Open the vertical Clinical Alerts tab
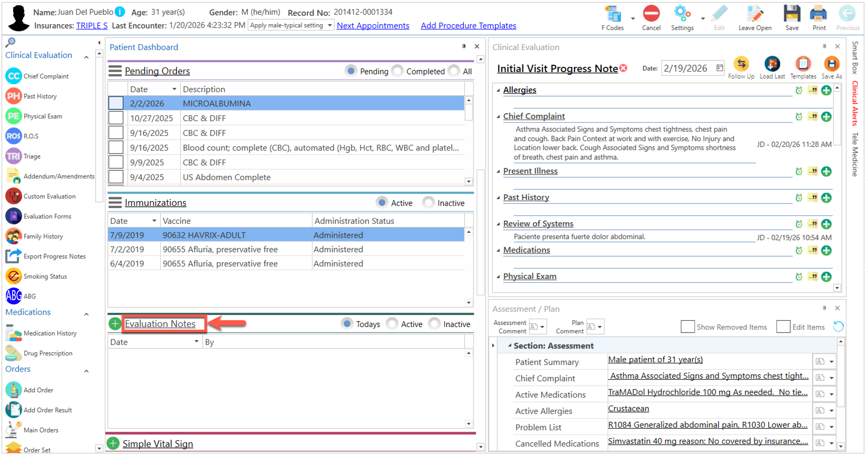The width and height of the screenshot is (868, 455). (x=855, y=103)
